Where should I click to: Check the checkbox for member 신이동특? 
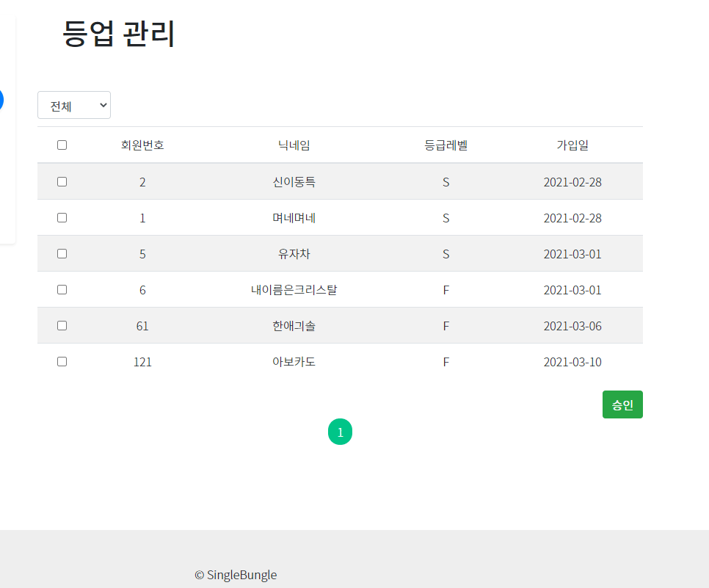pos(62,181)
